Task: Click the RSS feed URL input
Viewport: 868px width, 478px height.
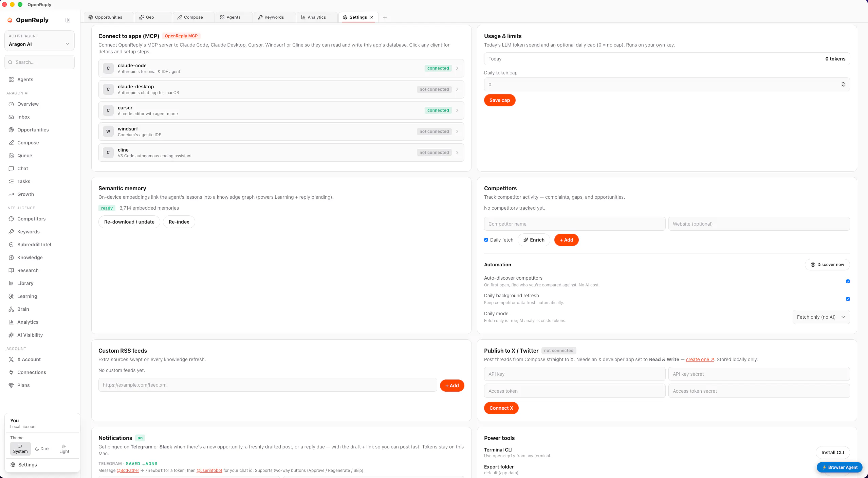Action: pyautogui.click(x=267, y=385)
